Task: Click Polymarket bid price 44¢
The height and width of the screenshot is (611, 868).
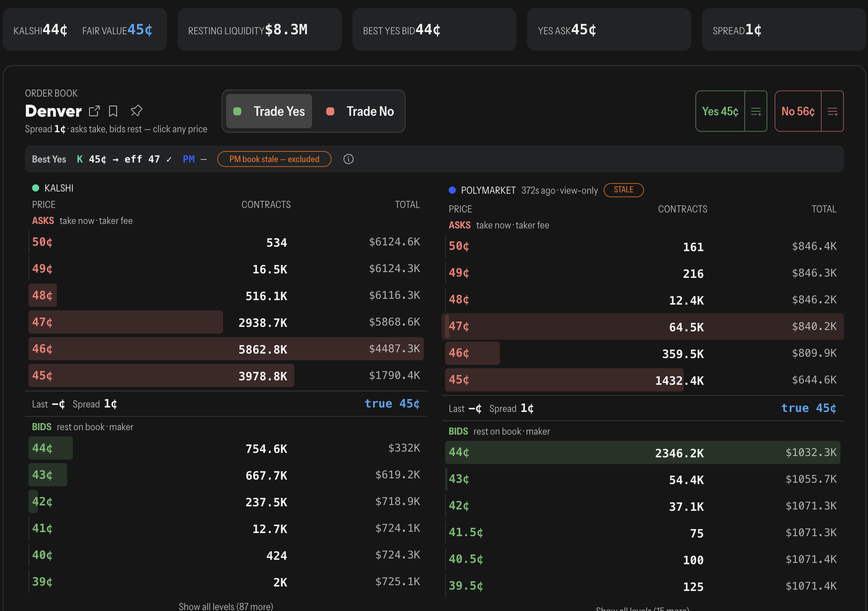Action: coord(459,452)
